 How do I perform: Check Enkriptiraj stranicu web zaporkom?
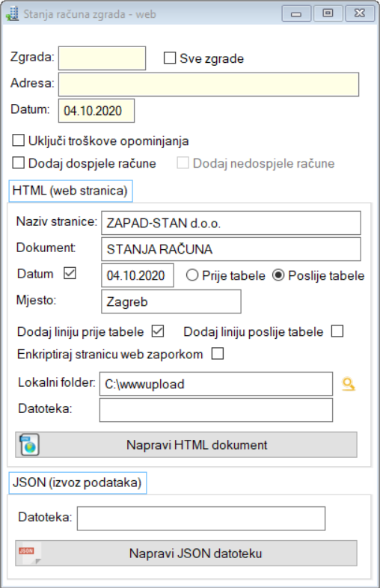point(218,354)
